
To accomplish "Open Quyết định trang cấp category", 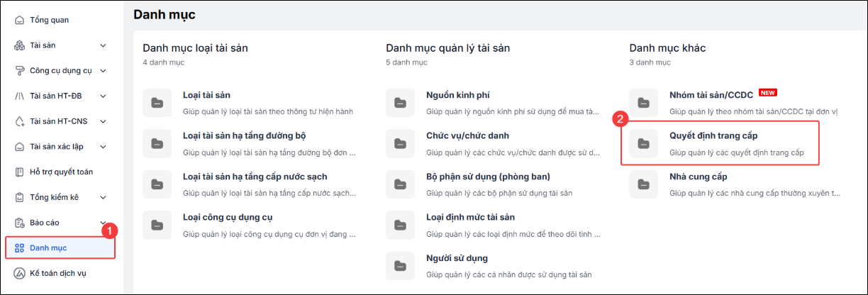I will 715,135.
